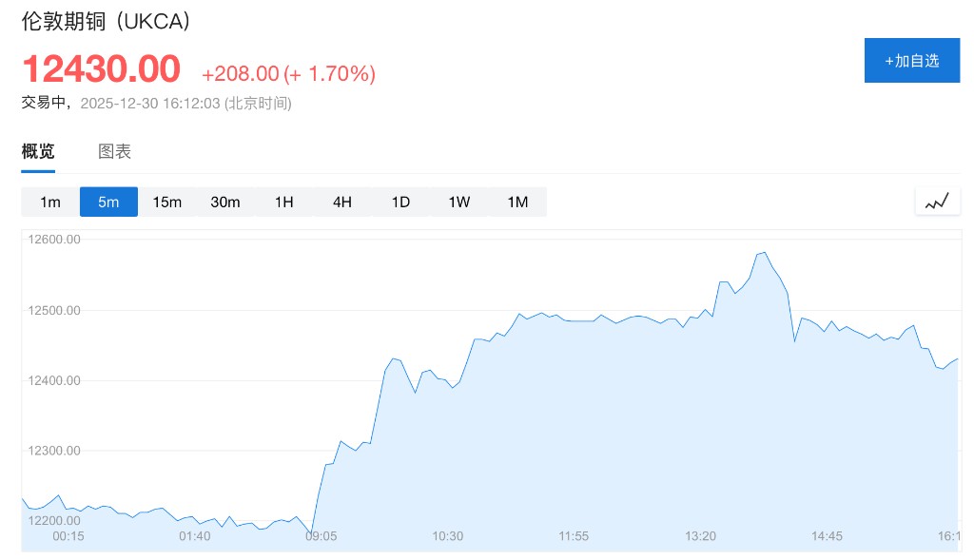This screenshot has height=560, width=974.
Task: Select the 1W weekly interval
Action: pyautogui.click(x=459, y=202)
